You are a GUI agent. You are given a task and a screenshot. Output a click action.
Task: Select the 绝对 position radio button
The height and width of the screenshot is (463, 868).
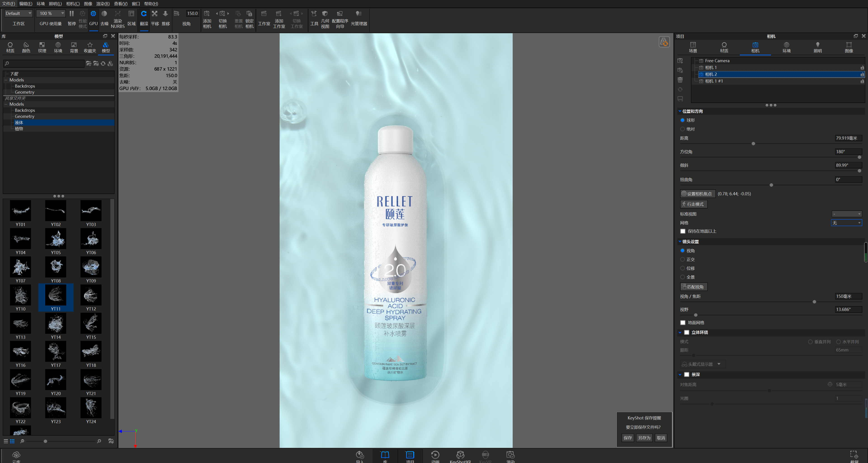coord(683,129)
